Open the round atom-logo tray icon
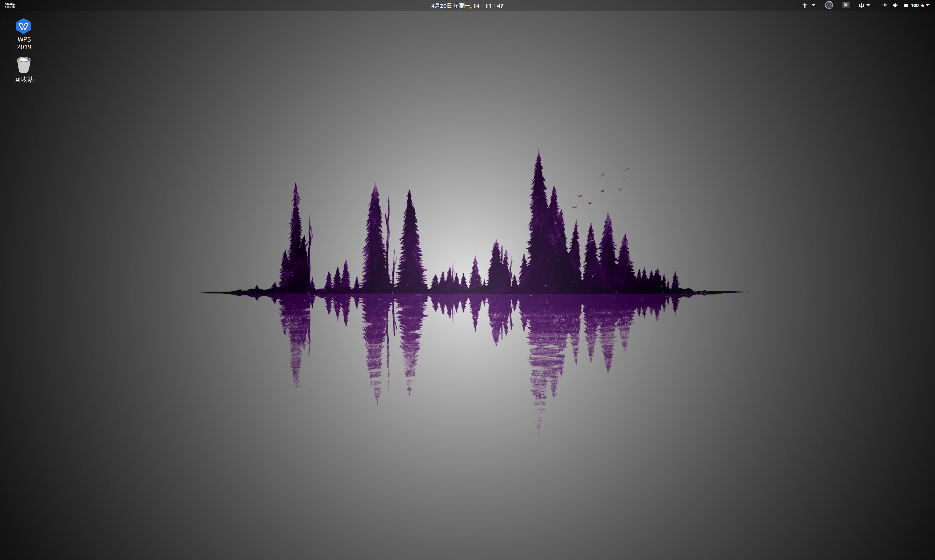The width and height of the screenshot is (935, 560). tap(829, 5)
